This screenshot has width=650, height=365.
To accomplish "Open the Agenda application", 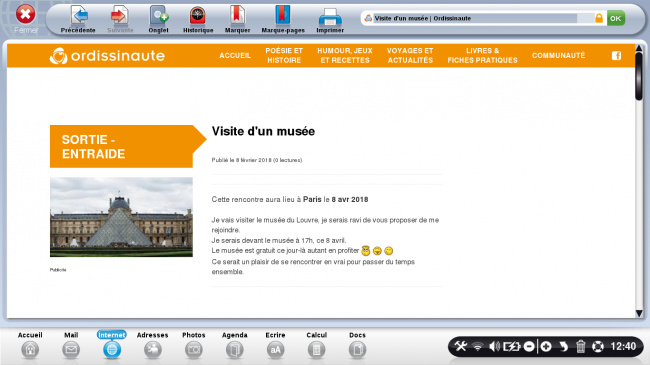I will pos(235,345).
